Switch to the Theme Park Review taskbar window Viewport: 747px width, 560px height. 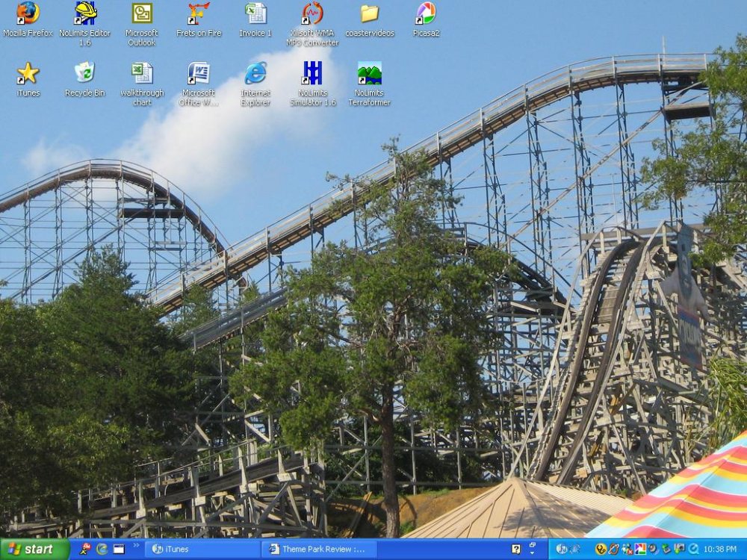tap(317, 550)
